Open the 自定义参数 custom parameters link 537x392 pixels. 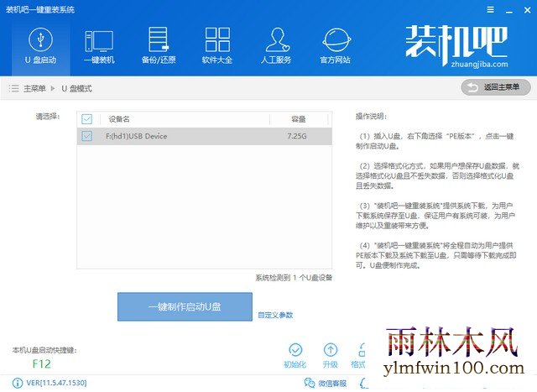275,315
